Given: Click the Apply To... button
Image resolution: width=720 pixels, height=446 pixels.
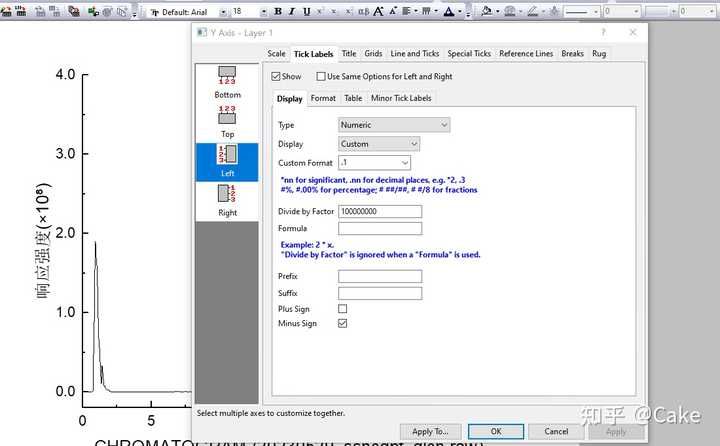Looking at the screenshot, I should 430,431.
